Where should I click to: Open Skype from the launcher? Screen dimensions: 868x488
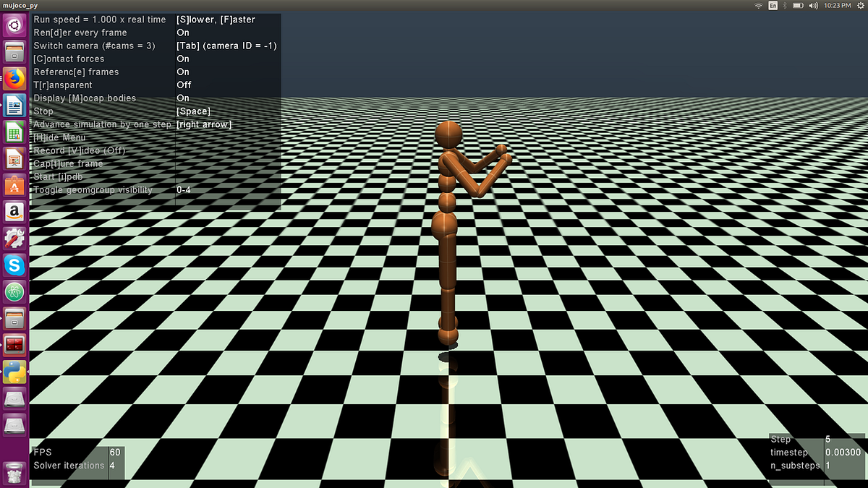(x=14, y=265)
